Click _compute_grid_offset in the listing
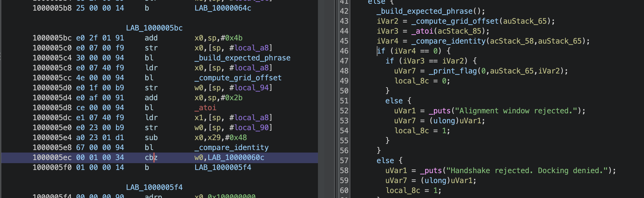Screen dimensions: 644x198 [238, 78]
